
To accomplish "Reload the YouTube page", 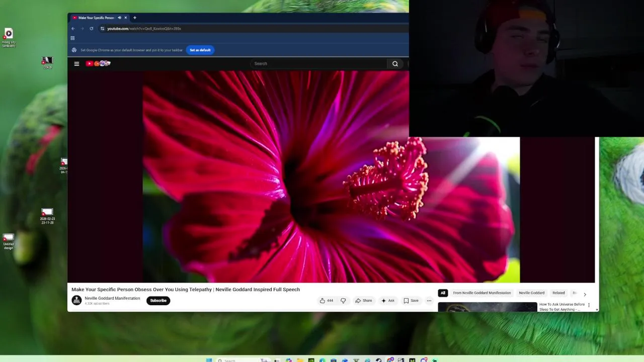I will 91,29.
